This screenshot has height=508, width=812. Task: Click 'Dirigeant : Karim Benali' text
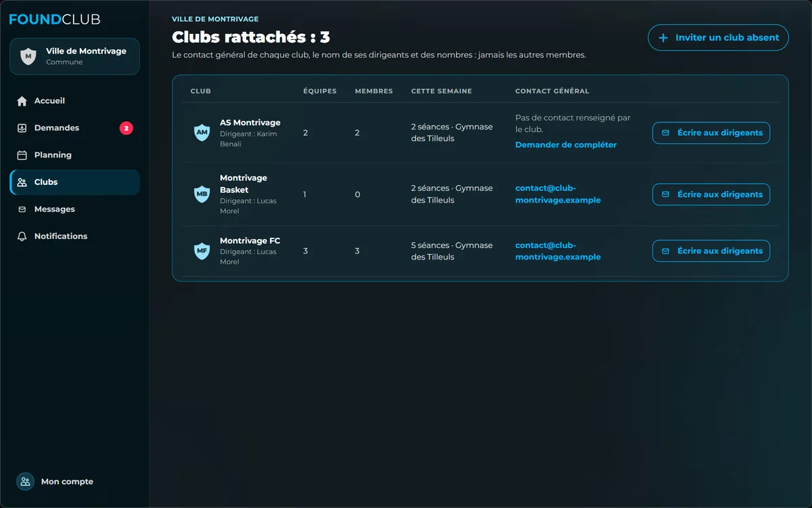[248, 139]
